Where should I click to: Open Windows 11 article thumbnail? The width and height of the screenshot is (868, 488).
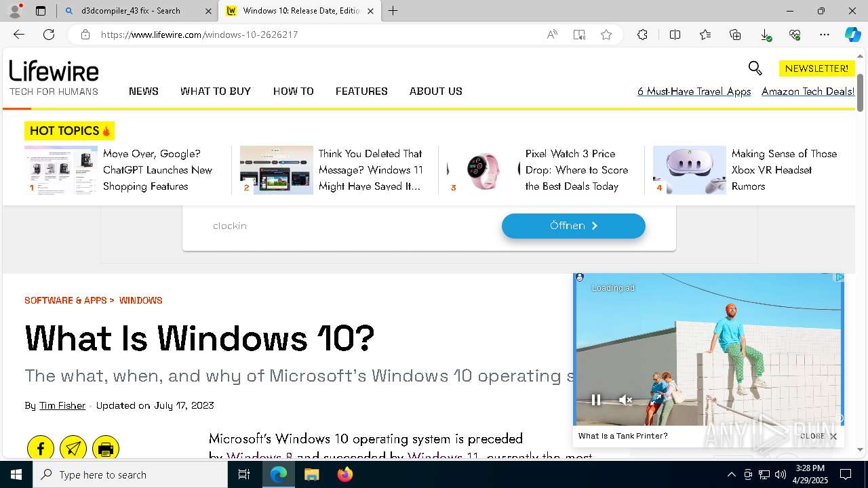[x=277, y=170]
